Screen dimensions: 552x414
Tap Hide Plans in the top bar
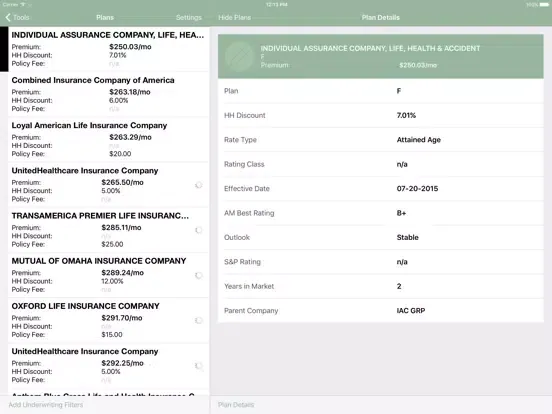point(234,17)
